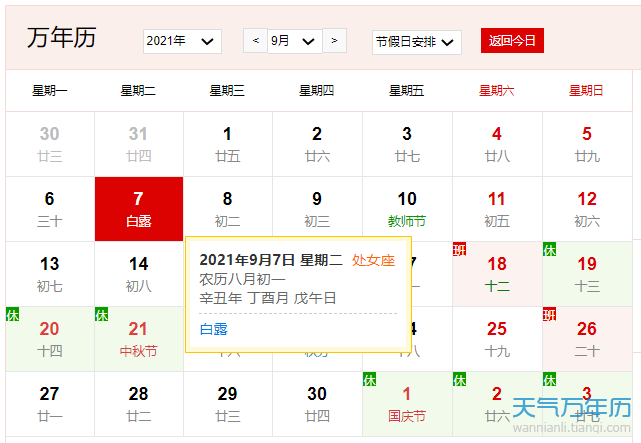Open the 2021年 year dropdown
Screen dimensions: 641x443
[x=182, y=41]
